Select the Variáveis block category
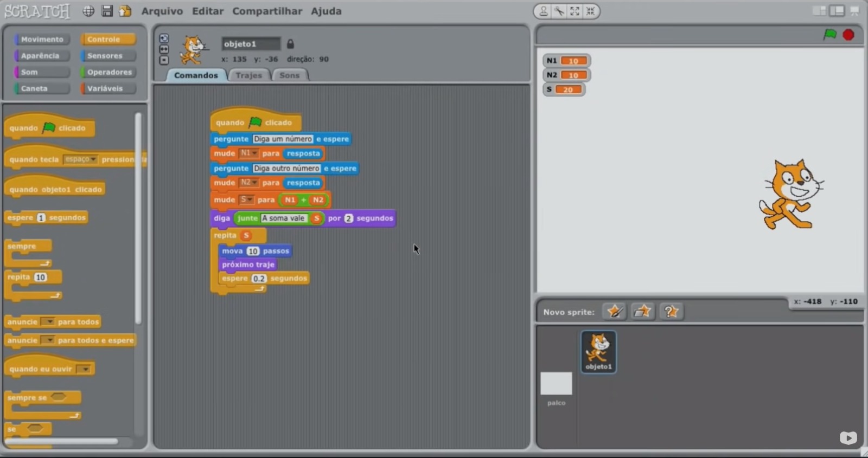 [108, 88]
